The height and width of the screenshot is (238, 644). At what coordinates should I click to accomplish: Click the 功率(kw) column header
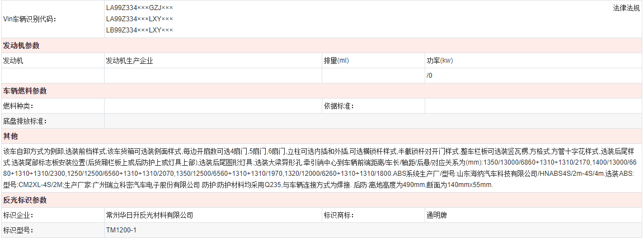point(439,60)
